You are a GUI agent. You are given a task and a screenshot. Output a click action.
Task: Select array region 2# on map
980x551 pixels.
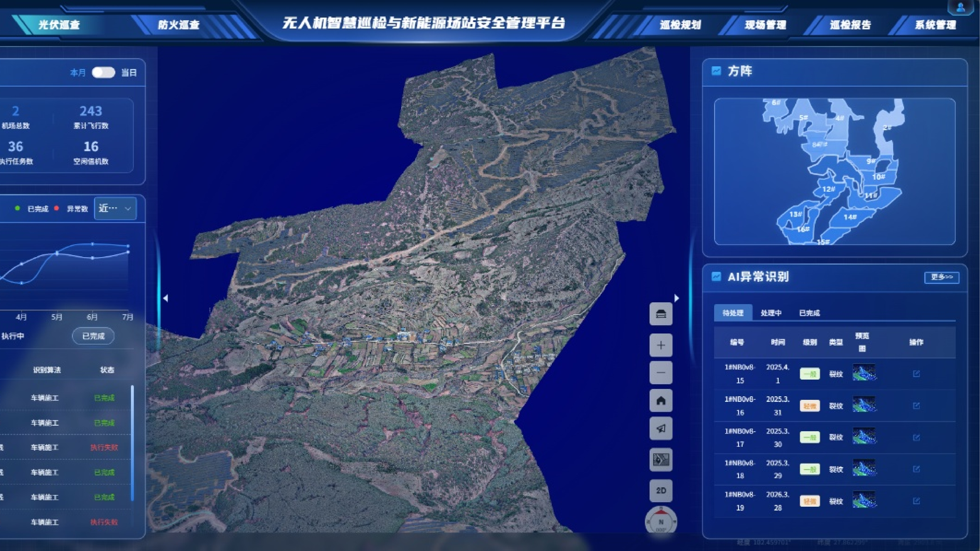(x=887, y=127)
